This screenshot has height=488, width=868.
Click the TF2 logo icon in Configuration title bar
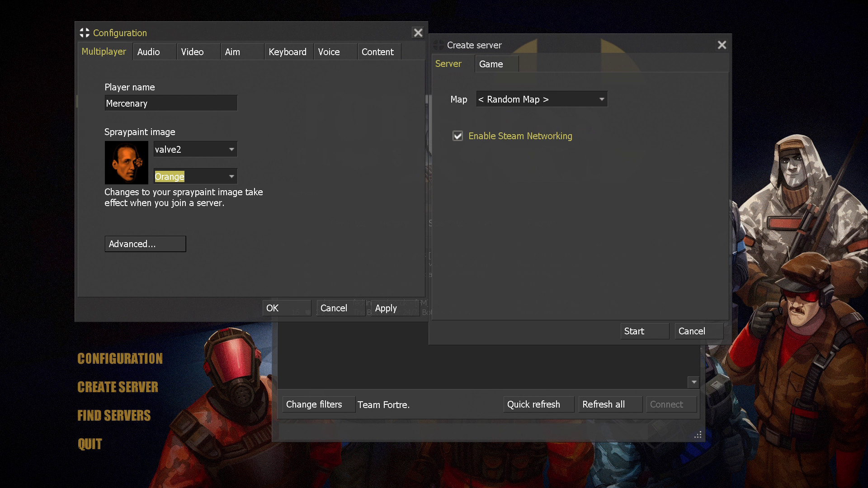(84, 33)
